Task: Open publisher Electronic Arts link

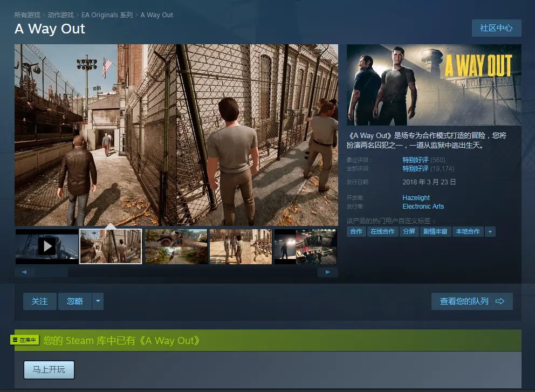Action: click(423, 207)
